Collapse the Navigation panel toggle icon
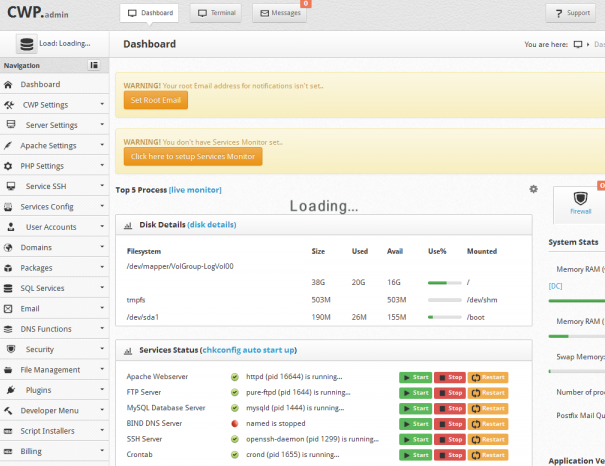This screenshot has width=605, height=466. [94, 65]
